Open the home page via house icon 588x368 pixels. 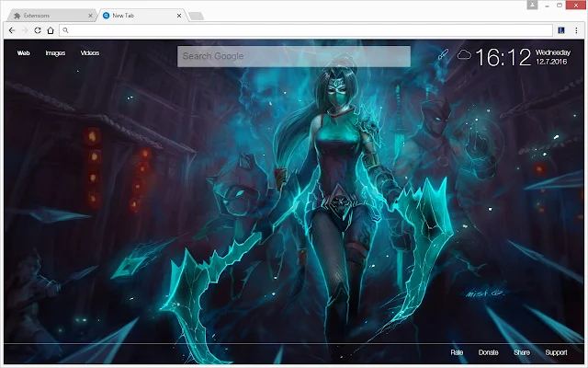(x=51, y=30)
